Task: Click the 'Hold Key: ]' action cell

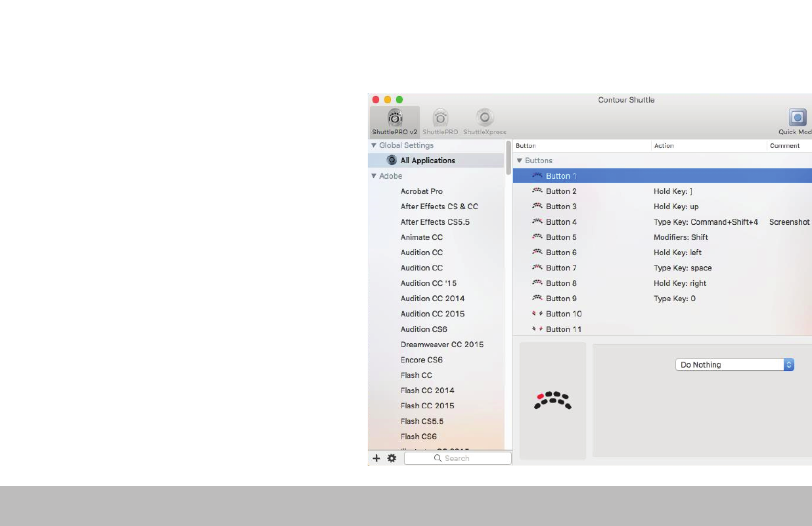Action: [x=673, y=191]
